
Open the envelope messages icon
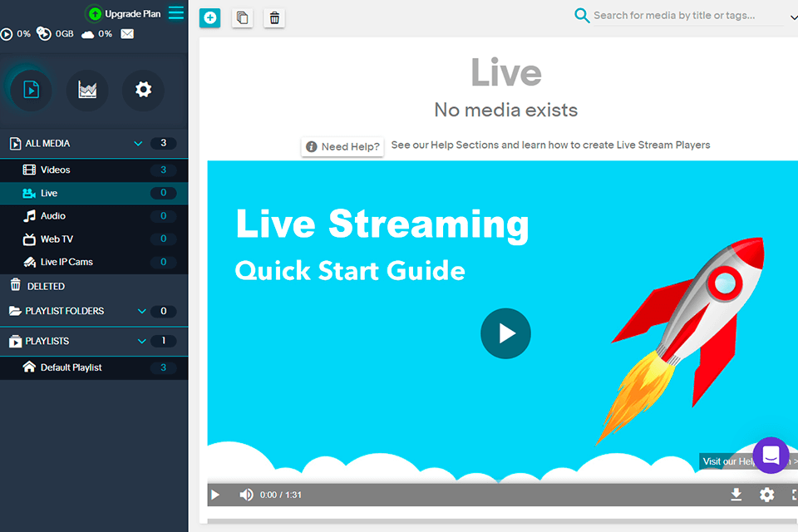pyautogui.click(x=127, y=33)
